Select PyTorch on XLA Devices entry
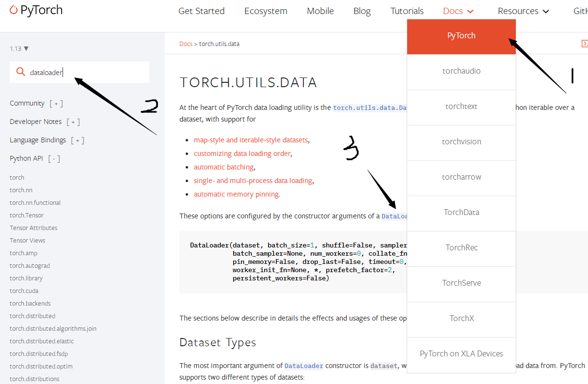The width and height of the screenshot is (588, 384). pos(461,354)
